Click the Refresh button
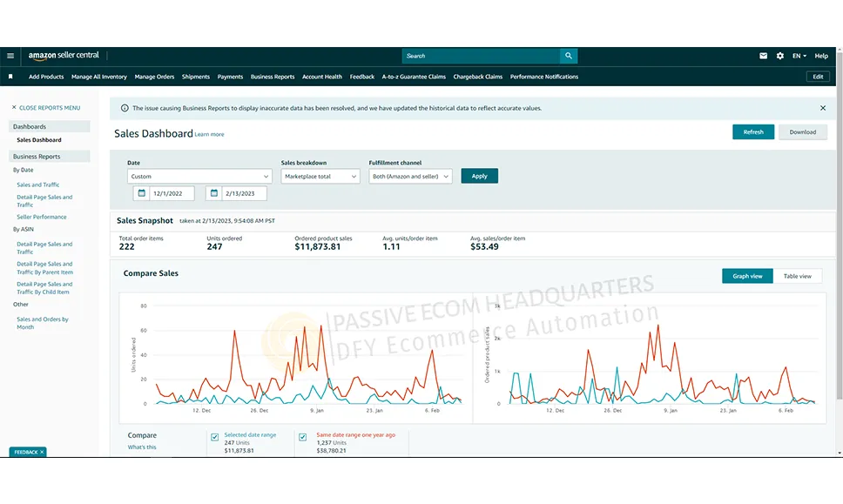The image size is (843, 504). (x=753, y=132)
